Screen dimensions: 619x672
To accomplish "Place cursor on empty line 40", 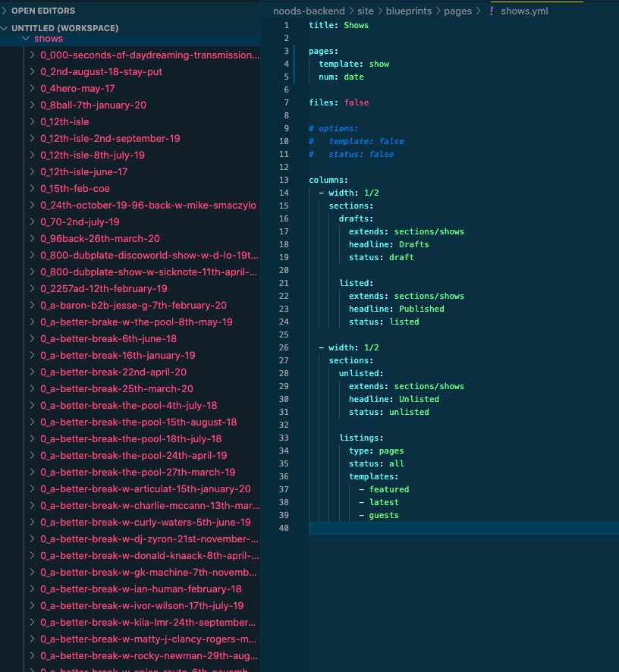I will (x=455, y=528).
